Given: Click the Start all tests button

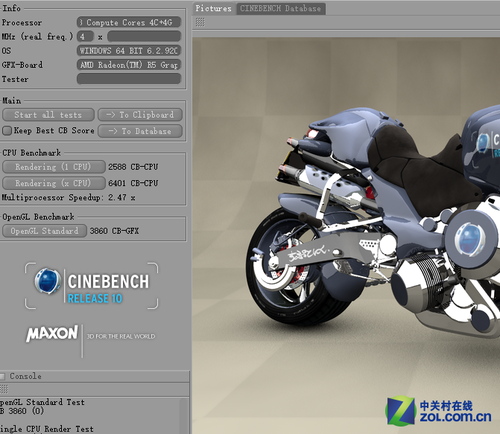Looking at the screenshot, I should (48, 115).
